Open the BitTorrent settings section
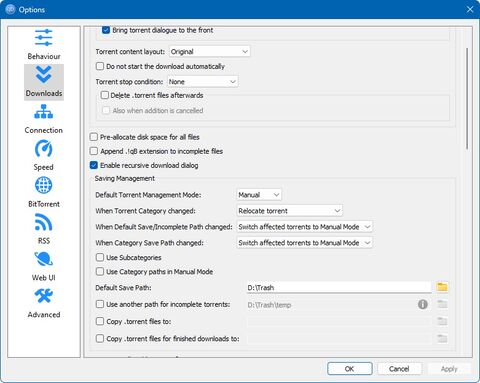 44,193
